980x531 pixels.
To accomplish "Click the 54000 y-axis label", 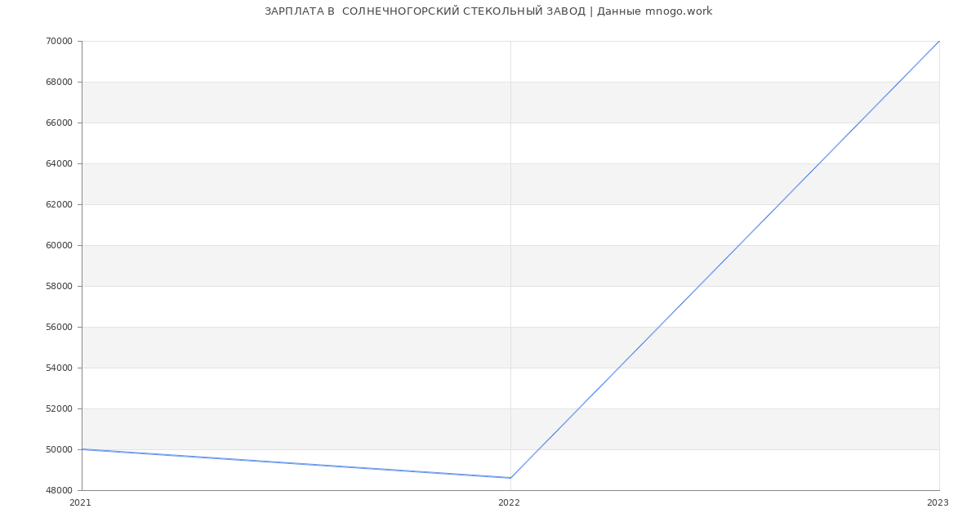I will pos(59,368).
